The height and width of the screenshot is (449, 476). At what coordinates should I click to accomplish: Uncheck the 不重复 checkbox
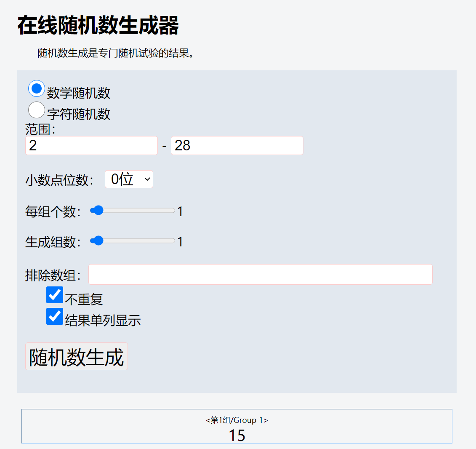(x=55, y=295)
